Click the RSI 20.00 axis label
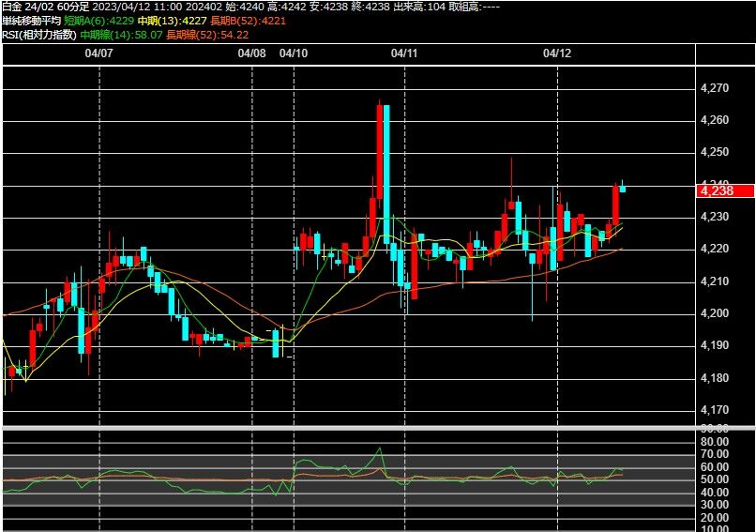Image resolution: width=756 pixels, height=532 pixels. click(715, 518)
